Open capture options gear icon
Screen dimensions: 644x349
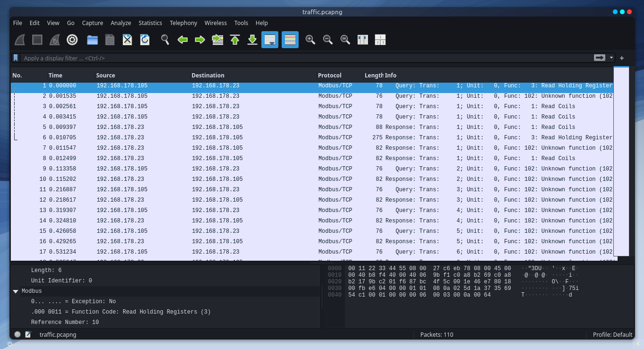point(72,40)
